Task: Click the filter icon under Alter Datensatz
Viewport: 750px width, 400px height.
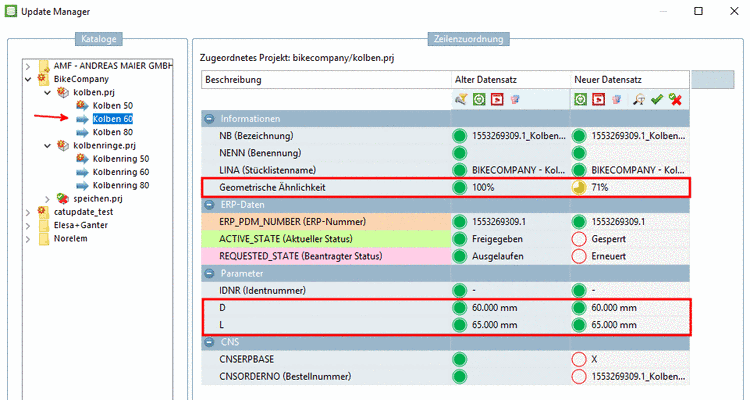Action: (461, 99)
